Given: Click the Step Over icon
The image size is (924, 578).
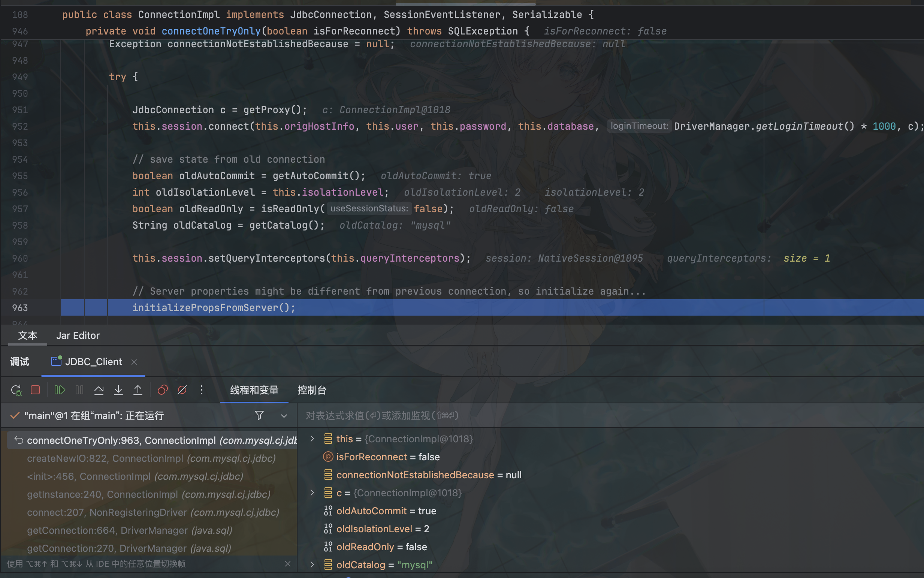Looking at the screenshot, I should [99, 390].
